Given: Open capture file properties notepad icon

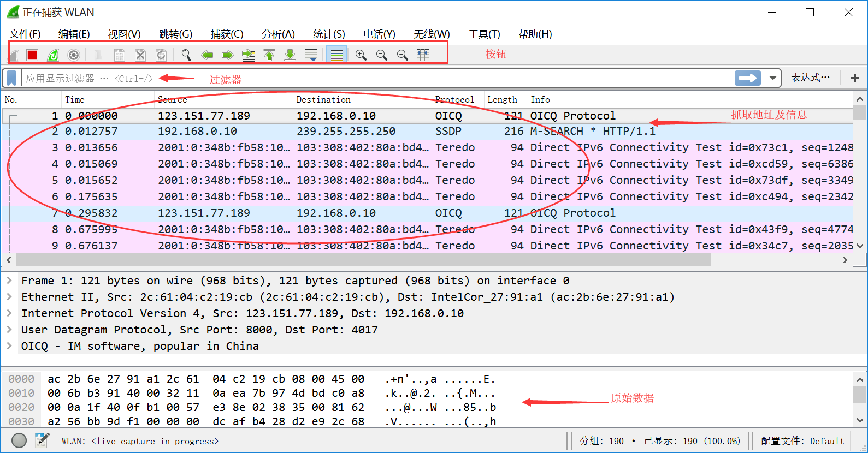Looking at the screenshot, I should pyautogui.click(x=42, y=440).
